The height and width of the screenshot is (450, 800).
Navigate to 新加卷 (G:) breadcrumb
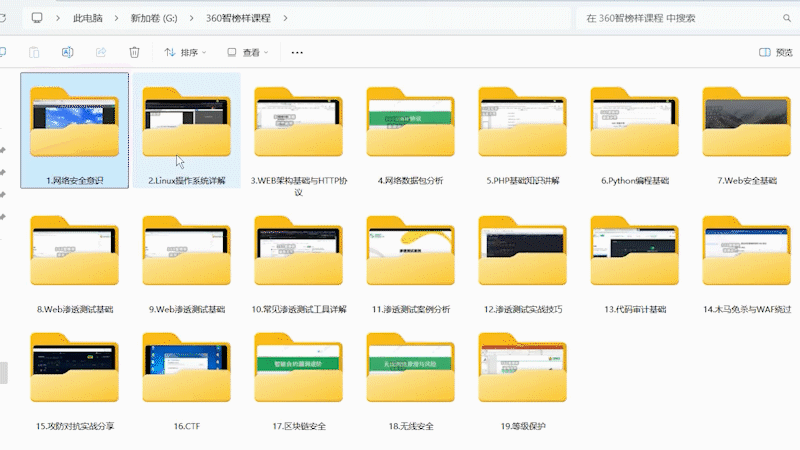click(157, 18)
